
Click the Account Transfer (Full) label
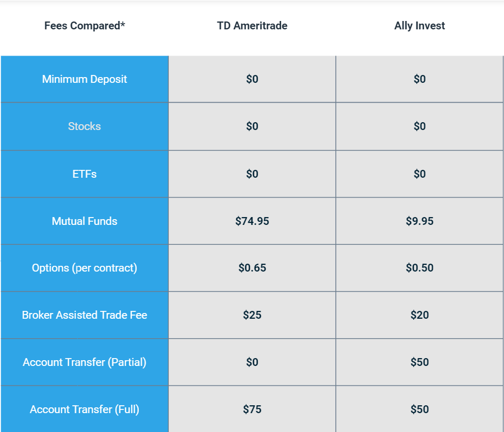tap(84, 409)
